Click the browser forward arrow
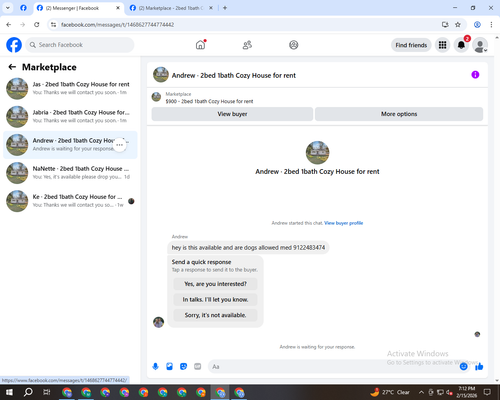 tap(23, 25)
